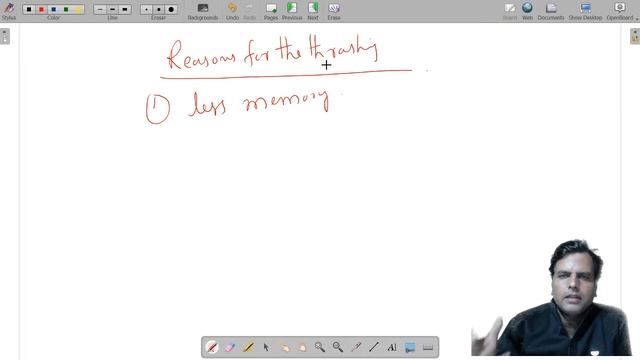Screen dimensions: 640x360
Task: Open the Backgrounds options
Action: [202, 11]
